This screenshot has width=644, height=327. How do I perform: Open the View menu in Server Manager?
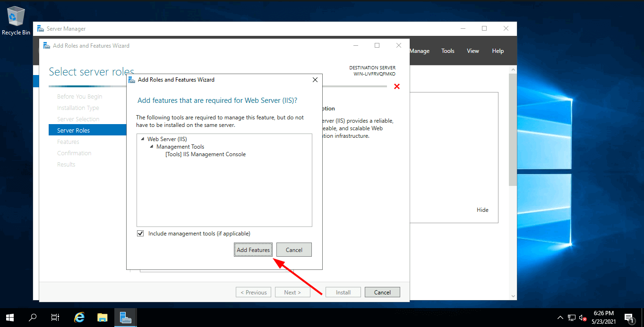pyautogui.click(x=473, y=51)
